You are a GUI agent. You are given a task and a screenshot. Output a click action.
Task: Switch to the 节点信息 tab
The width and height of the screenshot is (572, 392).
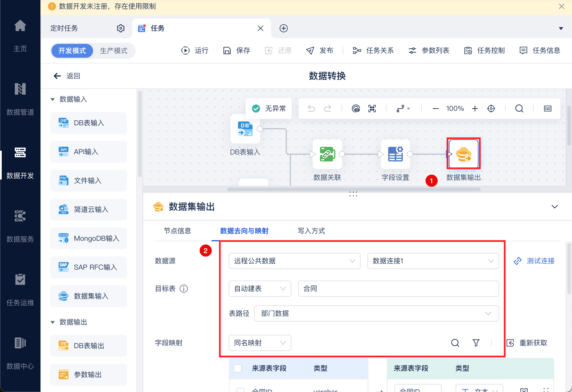(x=177, y=231)
